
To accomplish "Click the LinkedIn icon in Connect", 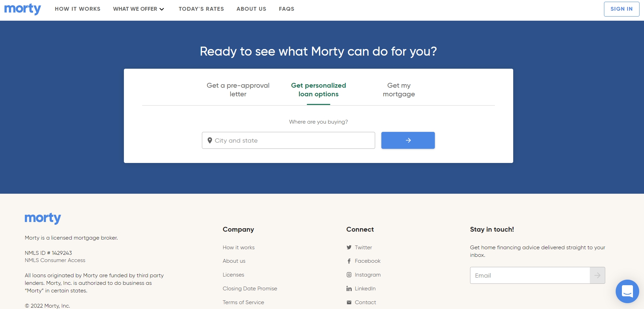I will 349,289.
